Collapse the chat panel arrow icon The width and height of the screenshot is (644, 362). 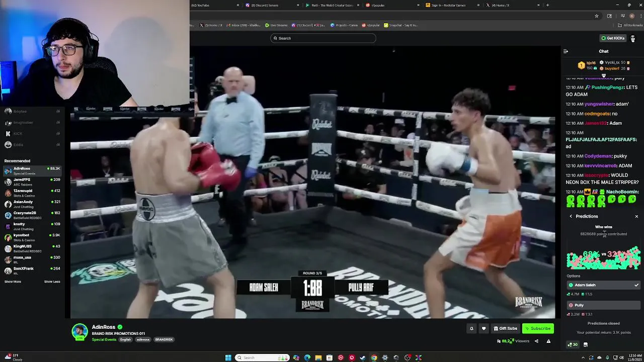[566, 51]
